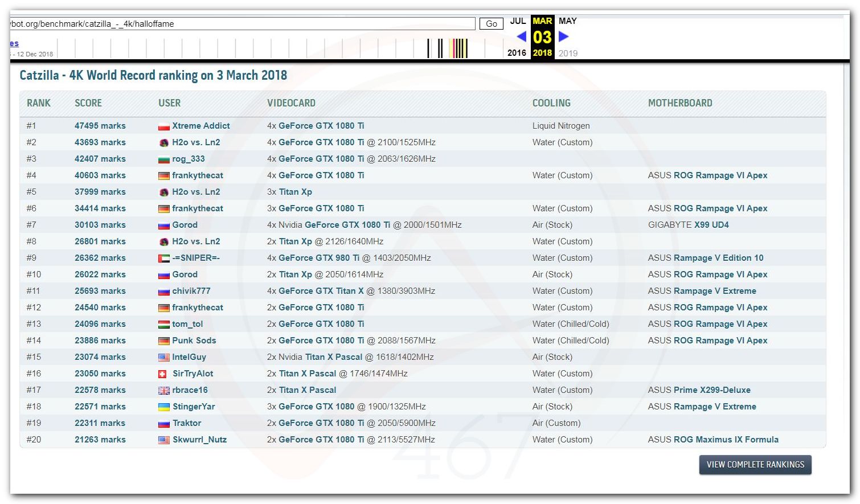The width and height of the screenshot is (860, 504).
Task: Click the UK flag beside rbrace16
Action: coord(163,391)
